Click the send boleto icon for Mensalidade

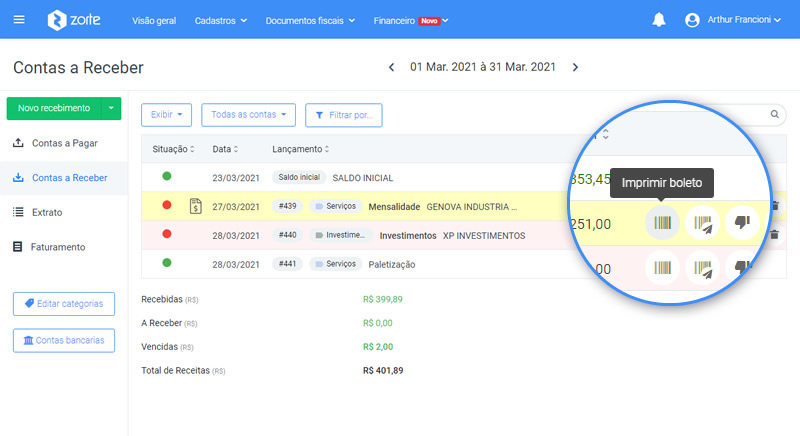click(x=704, y=223)
